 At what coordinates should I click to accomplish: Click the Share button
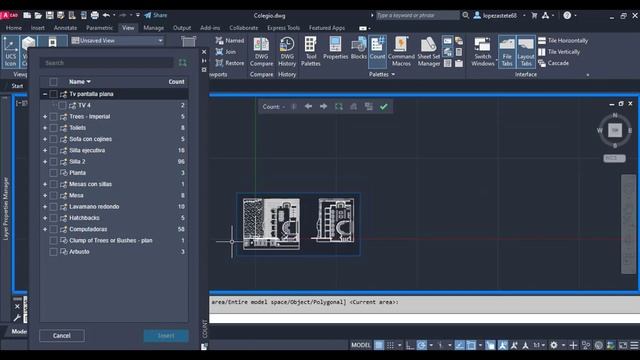[x=156, y=16]
